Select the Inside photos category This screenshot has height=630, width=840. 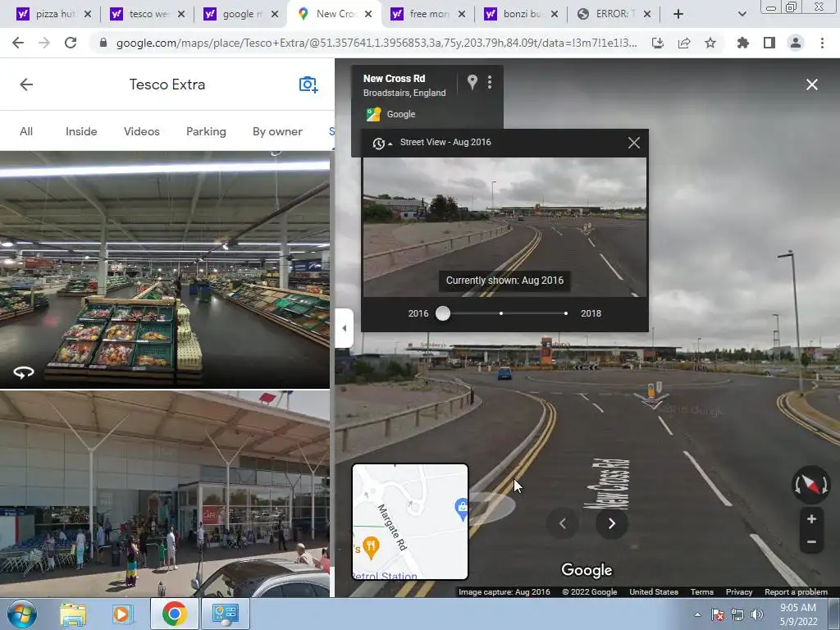(81, 131)
